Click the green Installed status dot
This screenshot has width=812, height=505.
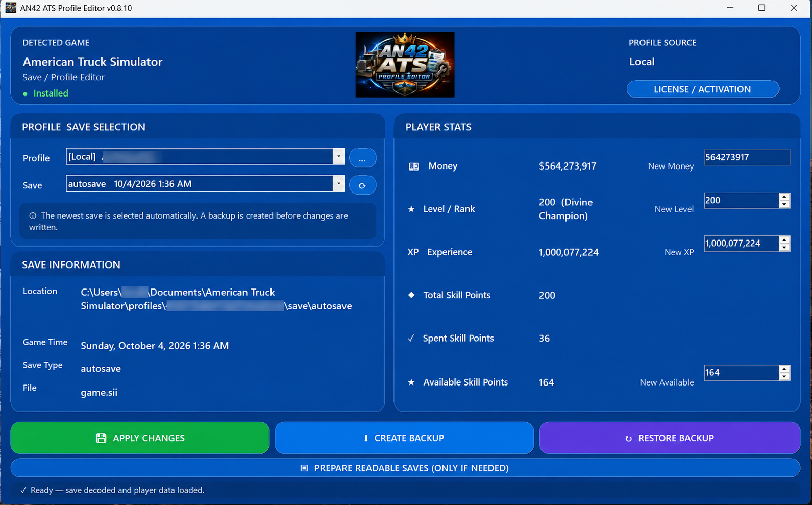coord(25,94)
